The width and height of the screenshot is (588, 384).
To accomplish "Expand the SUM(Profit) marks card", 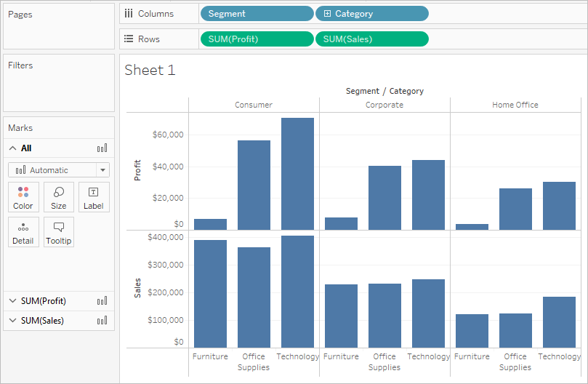I will tap(13, 300).
